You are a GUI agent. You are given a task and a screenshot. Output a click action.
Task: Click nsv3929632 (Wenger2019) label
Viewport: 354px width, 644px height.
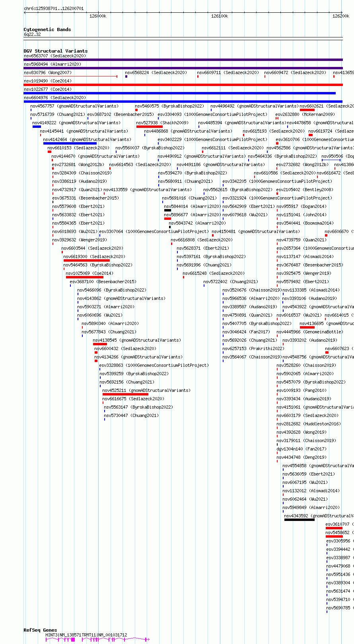coord(79,240)
